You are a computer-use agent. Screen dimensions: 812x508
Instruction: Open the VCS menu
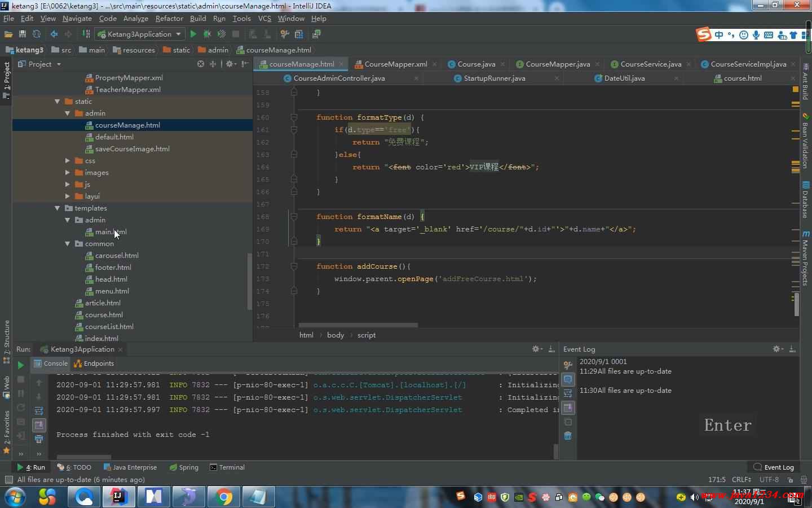(x=264, y=19)
